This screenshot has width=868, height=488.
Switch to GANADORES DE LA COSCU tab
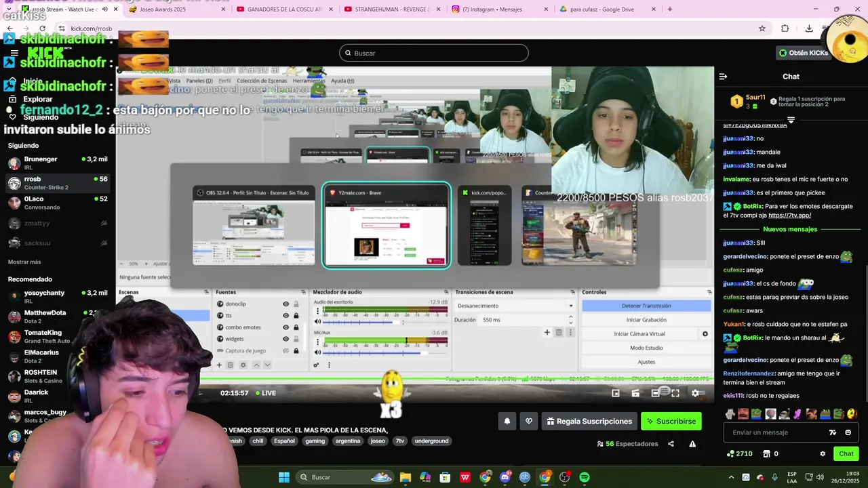(283, 9)
